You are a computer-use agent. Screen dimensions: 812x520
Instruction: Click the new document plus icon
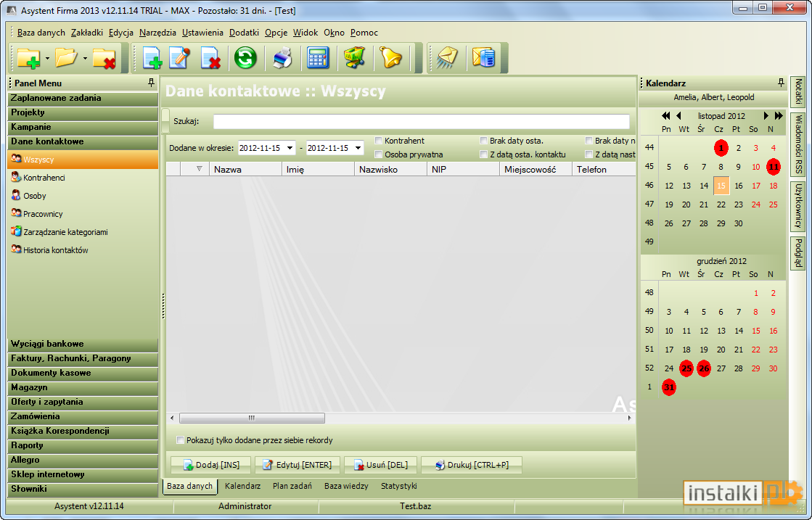pos(152,57)
